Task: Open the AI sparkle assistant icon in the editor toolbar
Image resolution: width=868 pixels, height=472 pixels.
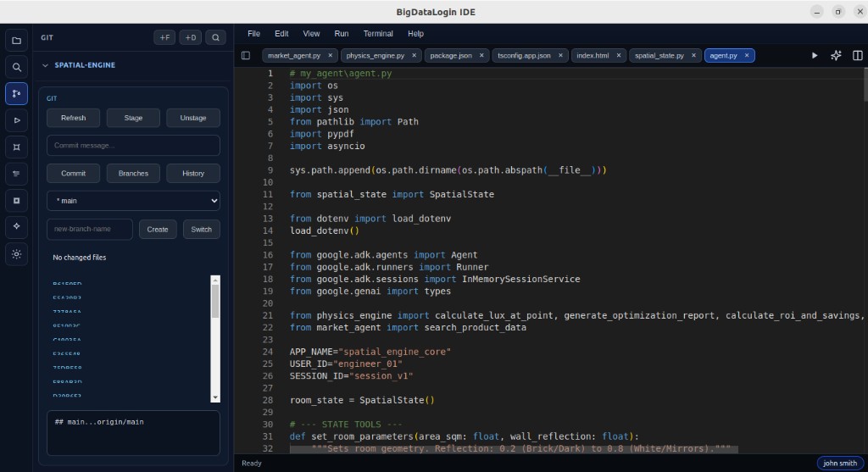Action: click(836, 55)
